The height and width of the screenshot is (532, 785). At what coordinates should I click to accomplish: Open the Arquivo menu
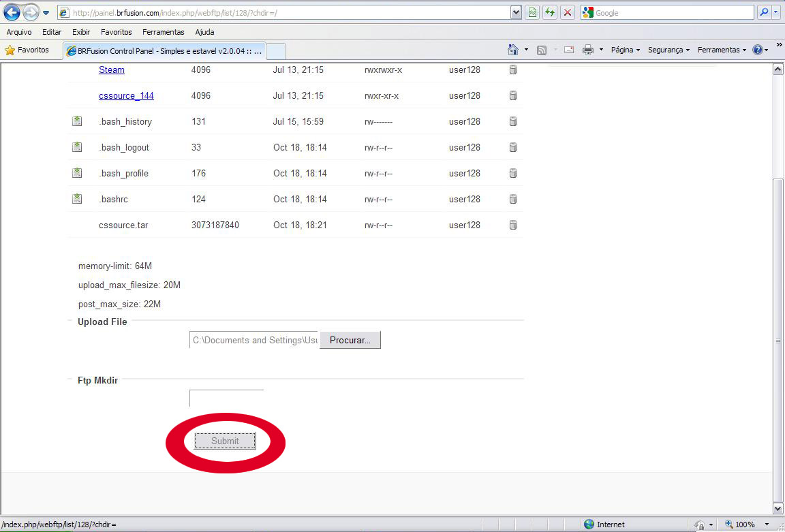tap(19, 32)
